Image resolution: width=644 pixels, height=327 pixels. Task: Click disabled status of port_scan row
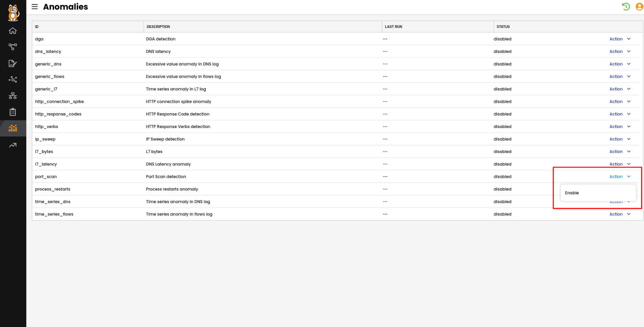[x=502, y=177]
